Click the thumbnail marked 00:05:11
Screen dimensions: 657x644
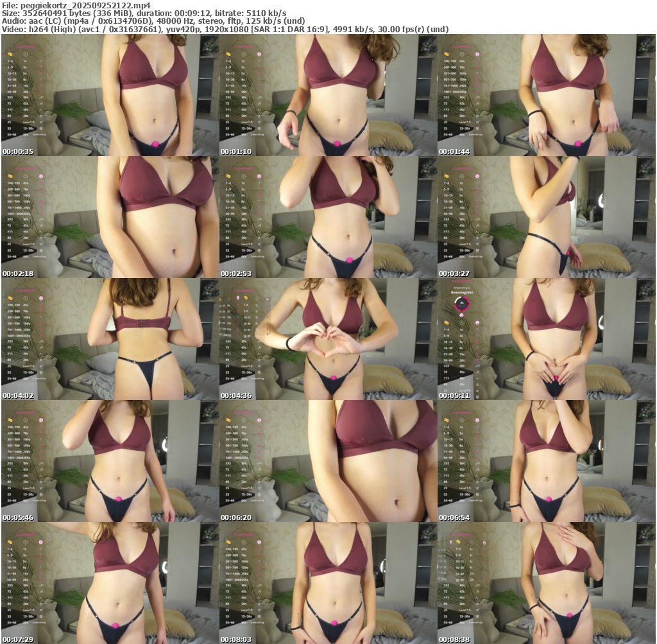(546, 339)
